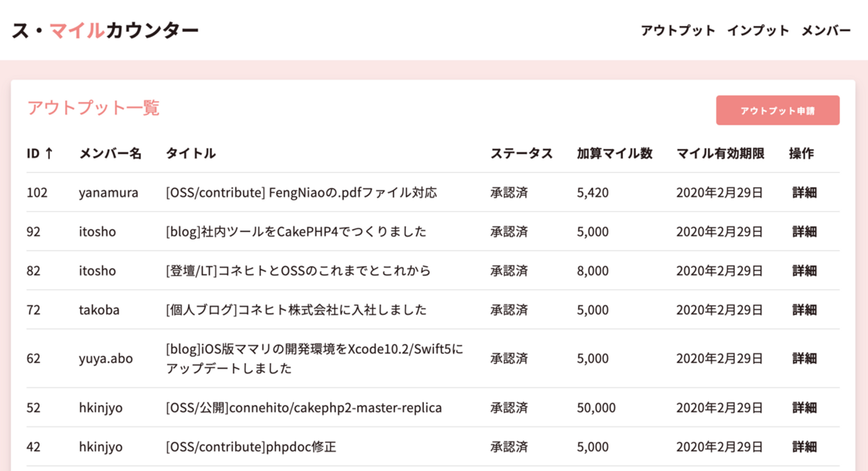This screenshot has height=471, width=868.
Task: Click the マイル有効期限 column header
Action: click(x=720, y=154)
